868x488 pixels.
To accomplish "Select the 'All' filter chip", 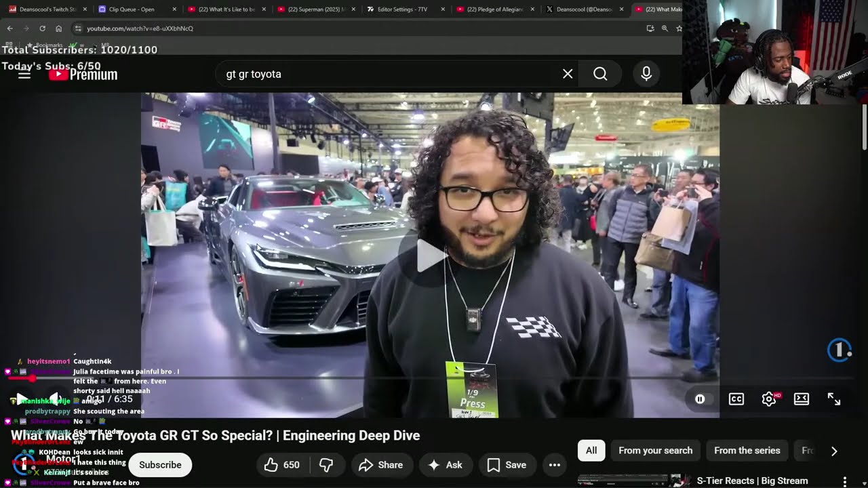I will click(x=591, y=451).
